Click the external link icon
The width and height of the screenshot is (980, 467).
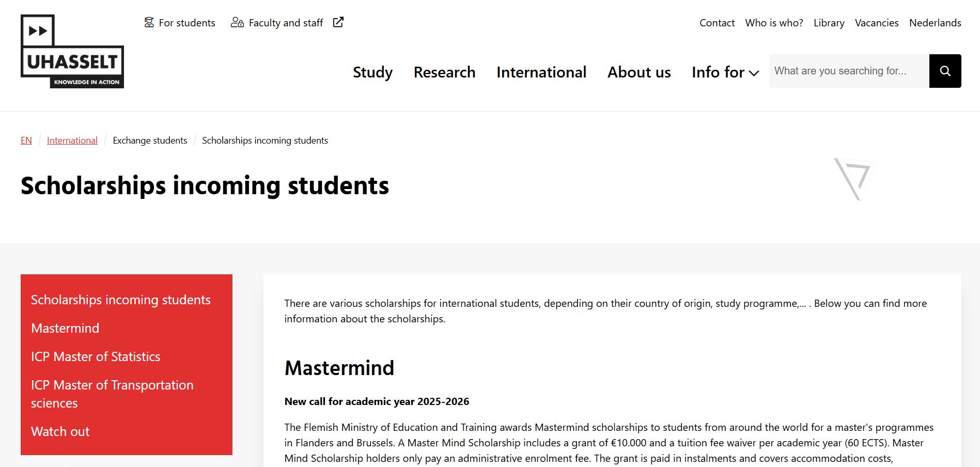tap(338, 22)
